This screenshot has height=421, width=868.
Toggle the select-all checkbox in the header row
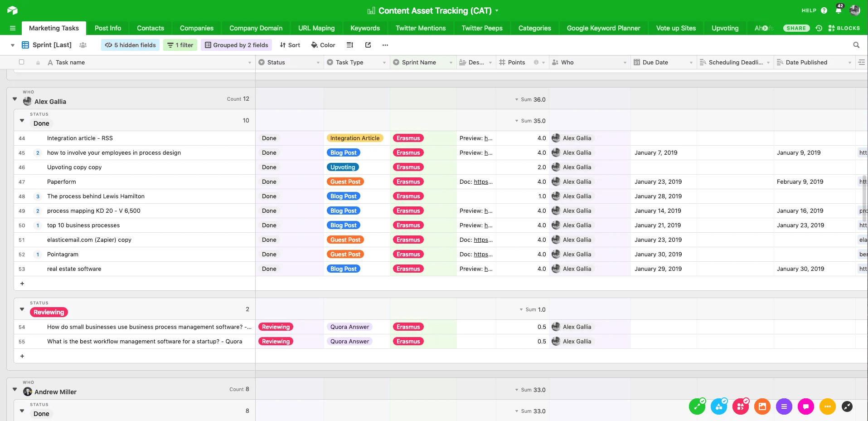point(21,62)
